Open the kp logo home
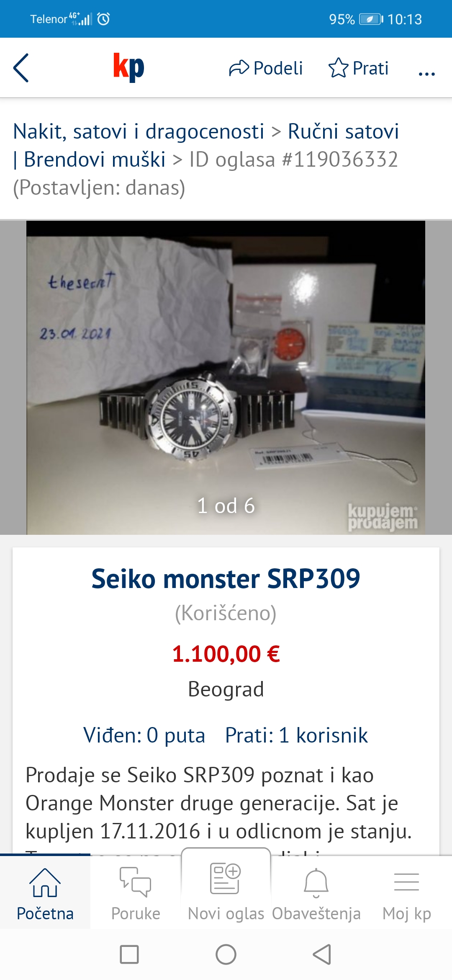452x980 pixels. pos(128,67)
